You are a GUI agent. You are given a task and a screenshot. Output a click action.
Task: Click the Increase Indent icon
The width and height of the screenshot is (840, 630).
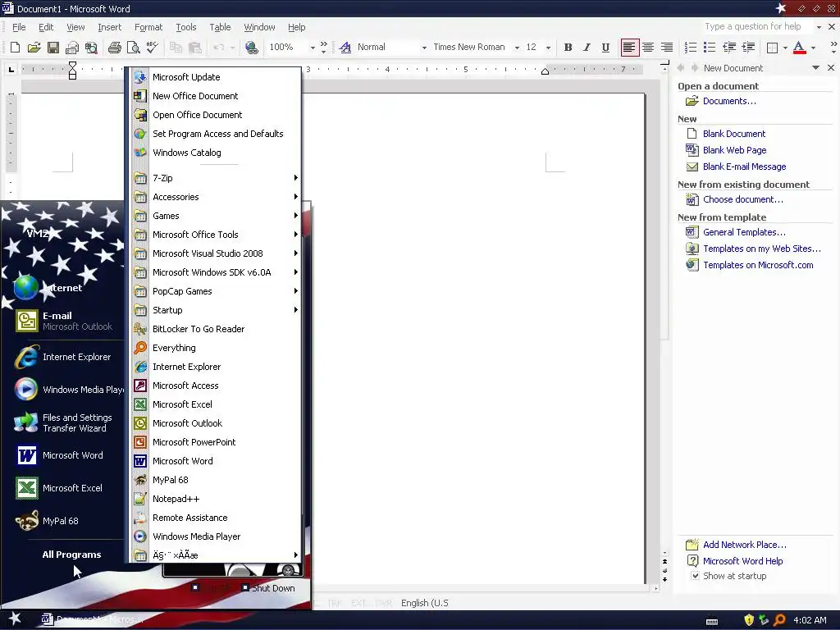[748, 47]
